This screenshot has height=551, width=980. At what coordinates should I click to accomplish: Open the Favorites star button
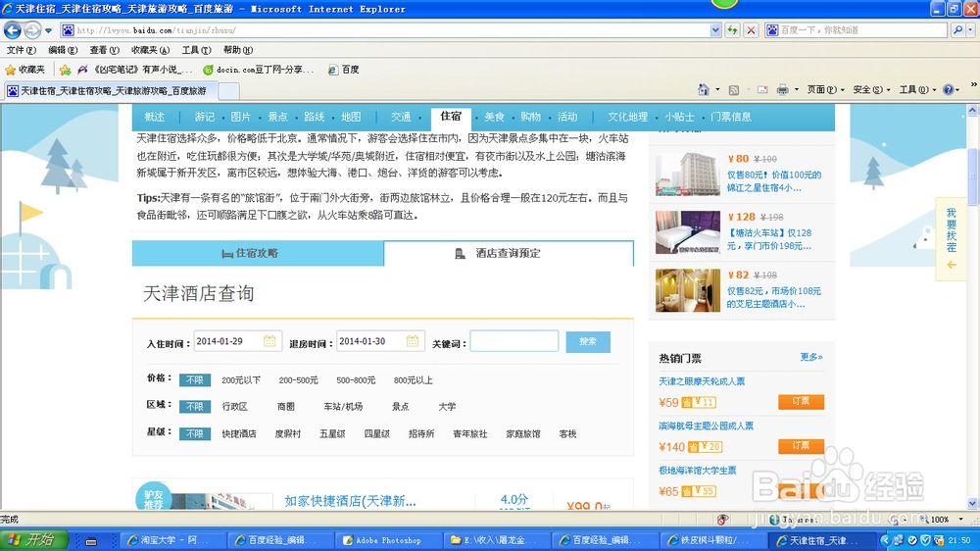click(x=25, y=70)
